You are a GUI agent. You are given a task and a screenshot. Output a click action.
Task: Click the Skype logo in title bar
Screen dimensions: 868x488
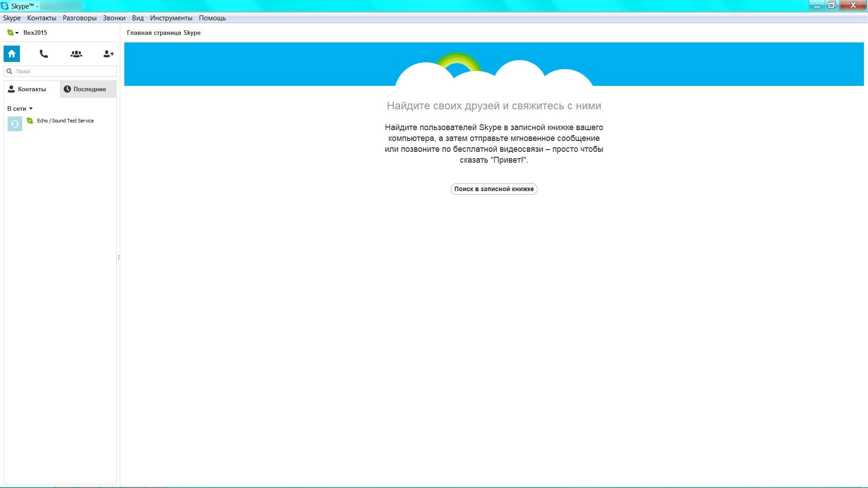click(5, 6)
